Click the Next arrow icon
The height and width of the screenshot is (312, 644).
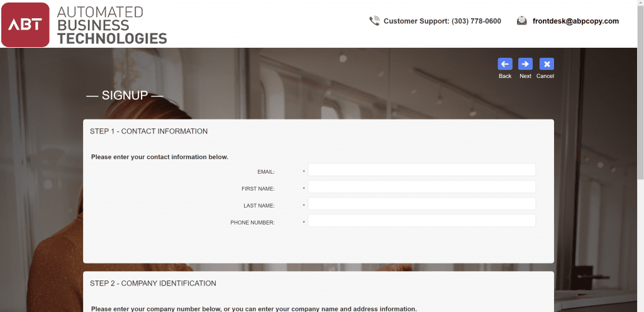point(525,64)
